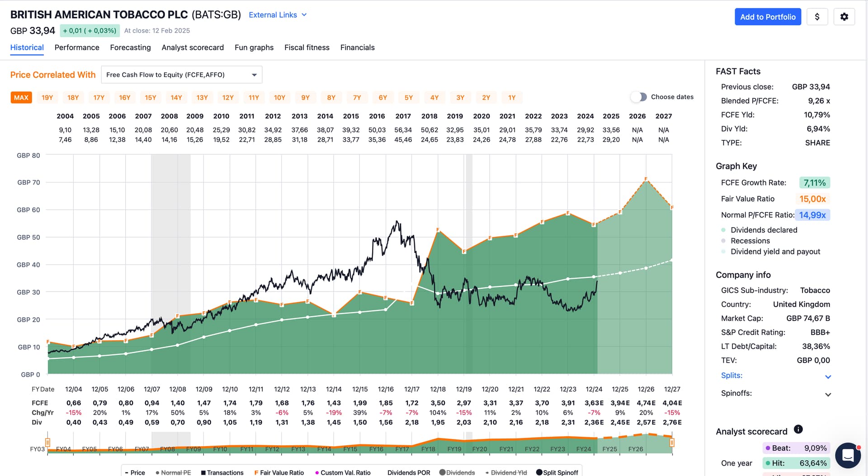Click the 2017 year column header
Viewport: 868px width, 476px height.
pos(403,116)
